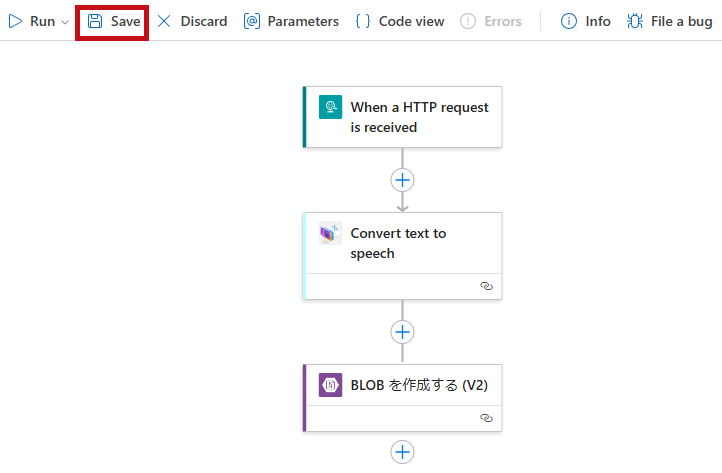This screenshot has height=473, width=722.
Task: Select the HTTP request trigger card
Action: pos(402,117)
